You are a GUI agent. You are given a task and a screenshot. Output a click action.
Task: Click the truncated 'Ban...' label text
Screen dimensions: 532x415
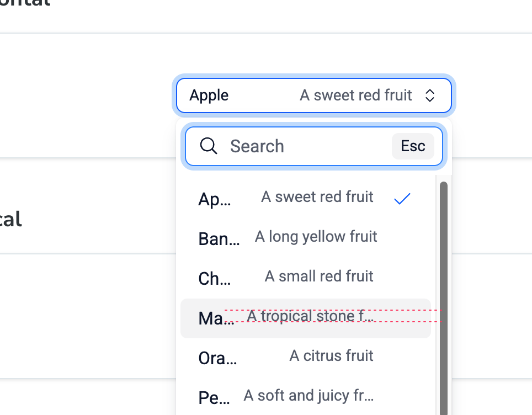(x=219, y=239)
